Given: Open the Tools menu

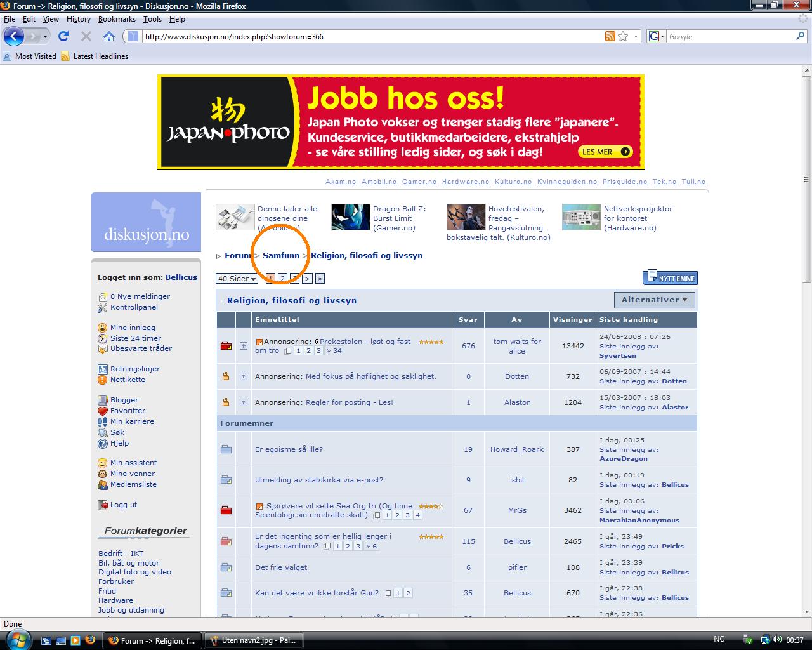Looking at the screenshot, I should (152, 19).
